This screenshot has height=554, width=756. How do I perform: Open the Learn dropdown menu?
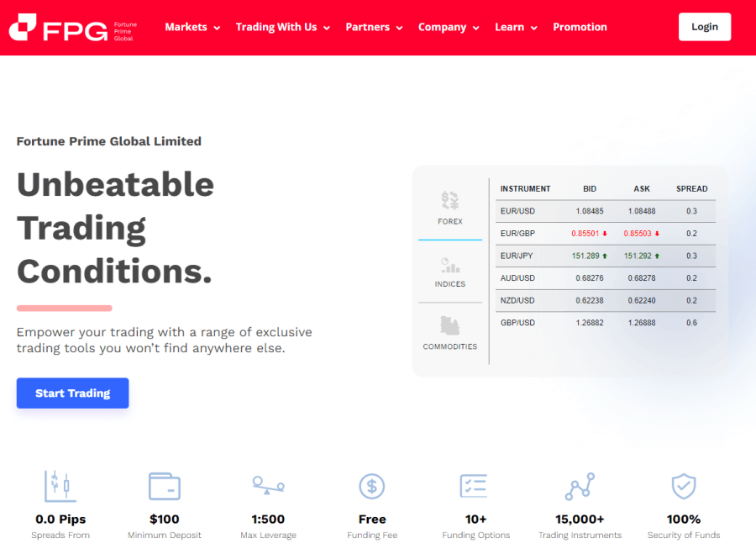516,27
